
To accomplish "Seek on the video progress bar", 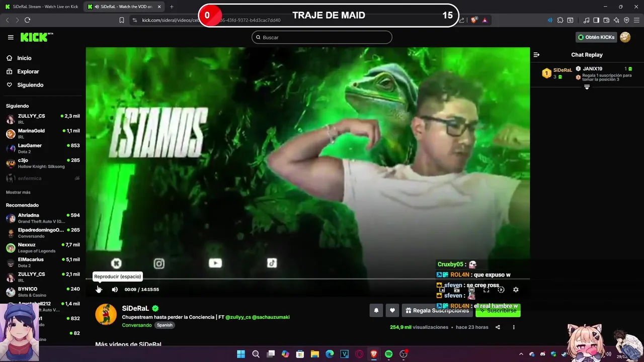I will pyautogui.click(x=307, y=279).
